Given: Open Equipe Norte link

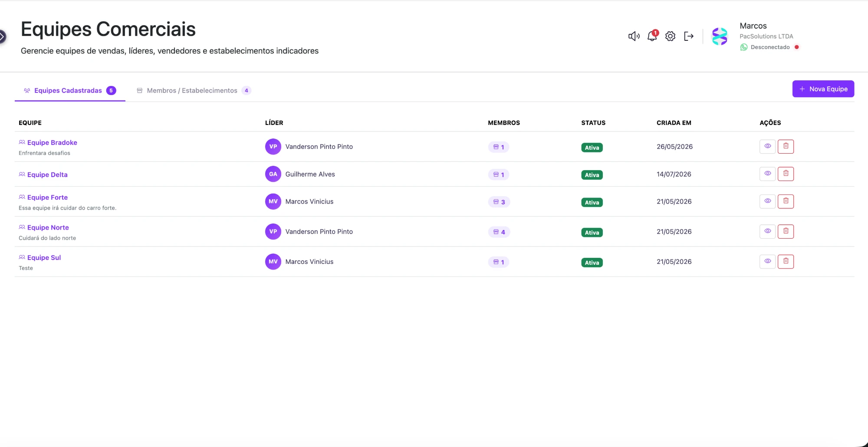Looking at the screenshot, I should 48,227.
